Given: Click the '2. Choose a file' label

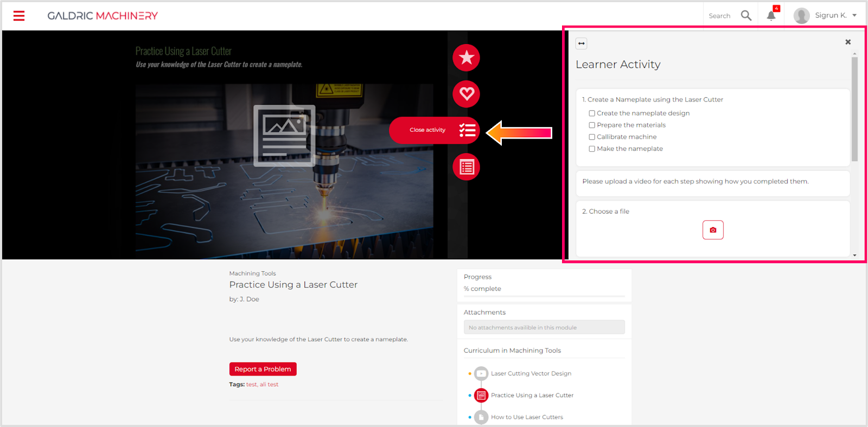Looking at the screenshot, I should (605, 212).
